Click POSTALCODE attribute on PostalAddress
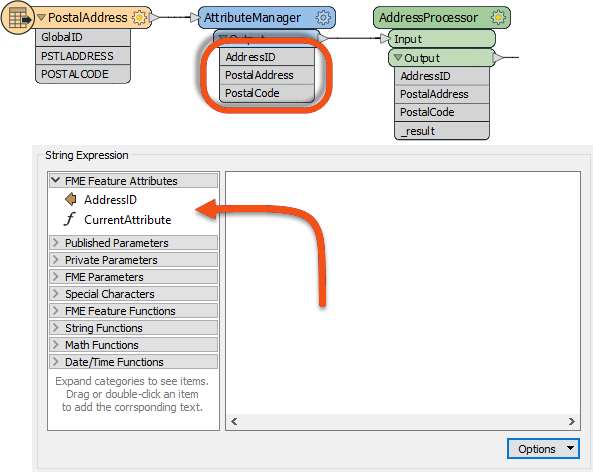This screenshot has width=593, height=472. tap(83, 74)
